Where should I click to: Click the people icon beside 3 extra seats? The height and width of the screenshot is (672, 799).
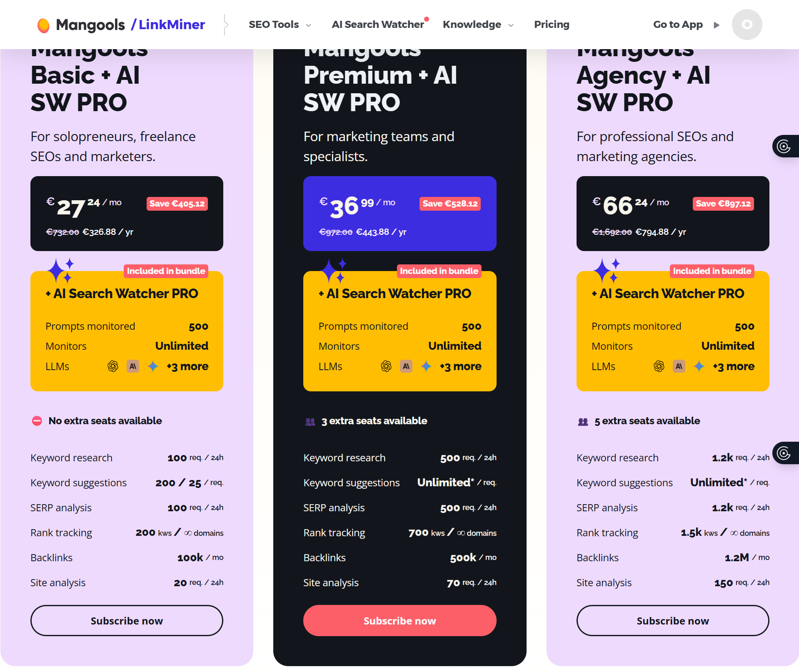[x=309, y=422]
